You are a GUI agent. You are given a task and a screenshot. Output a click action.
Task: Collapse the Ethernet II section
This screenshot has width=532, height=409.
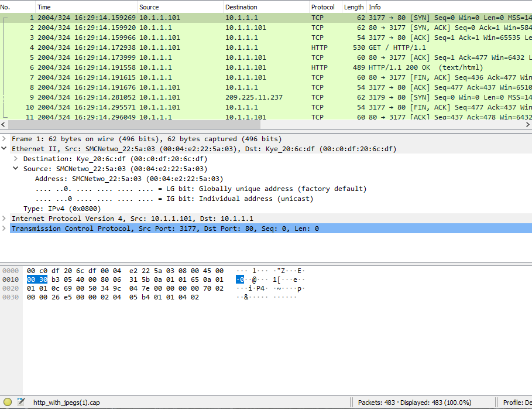click(4, 149)
